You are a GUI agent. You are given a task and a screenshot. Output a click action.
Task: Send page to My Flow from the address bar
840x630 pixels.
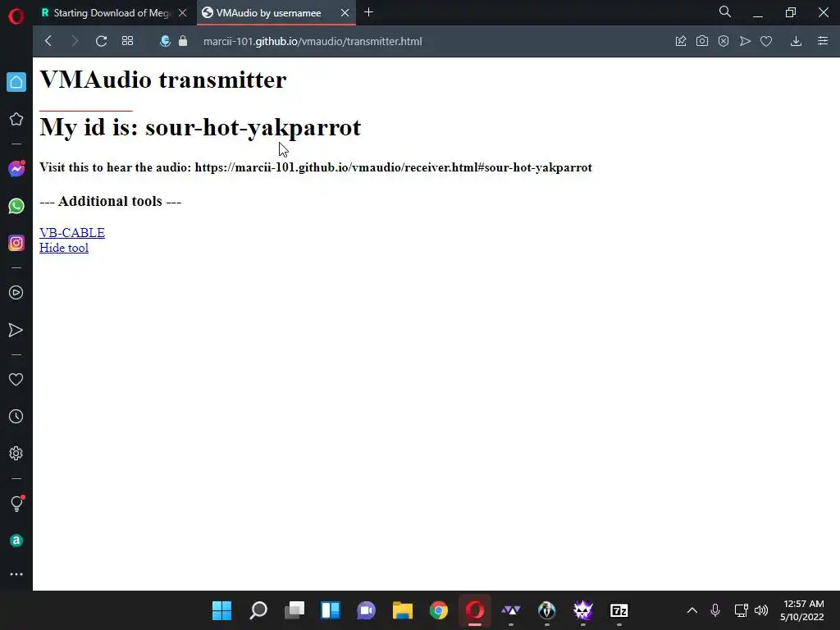pos(745,41)
